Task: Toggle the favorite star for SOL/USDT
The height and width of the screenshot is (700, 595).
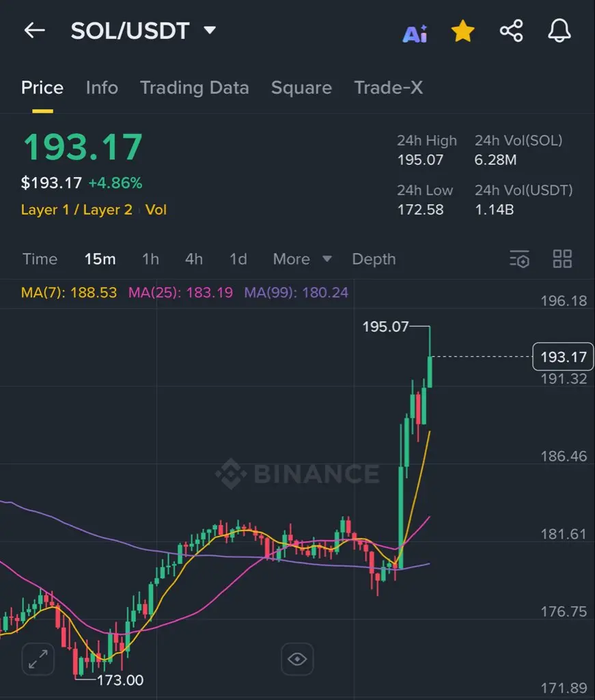Action: (x=462, y=31)
